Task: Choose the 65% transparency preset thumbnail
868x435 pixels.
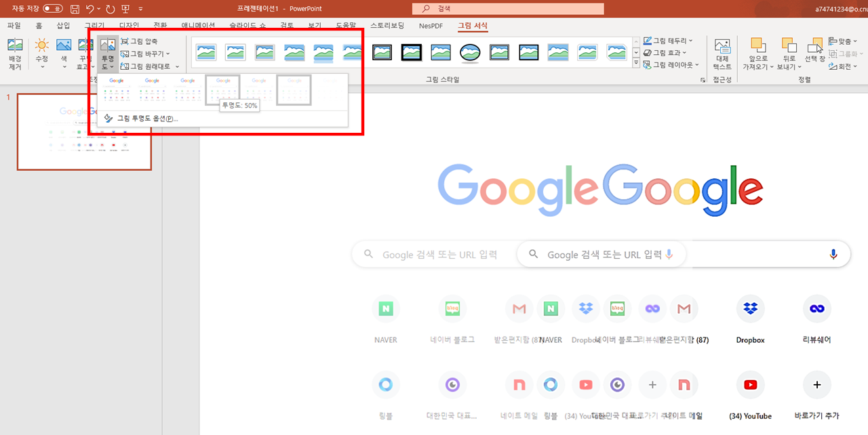Action: click(x=258, y=90)
